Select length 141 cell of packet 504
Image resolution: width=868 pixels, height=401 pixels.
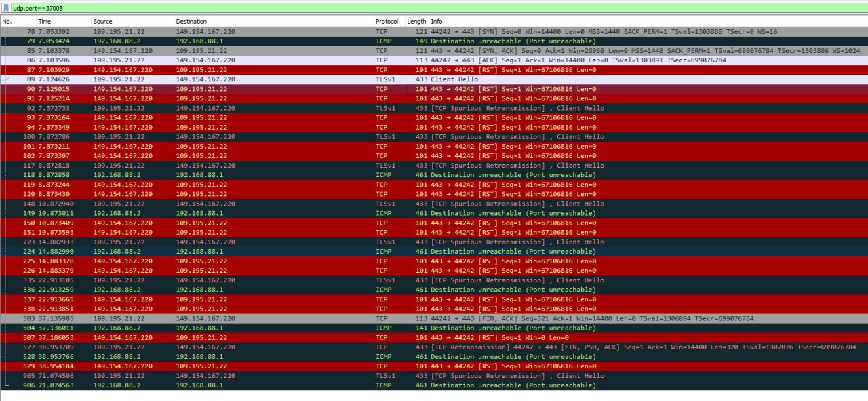click(421, 327)
